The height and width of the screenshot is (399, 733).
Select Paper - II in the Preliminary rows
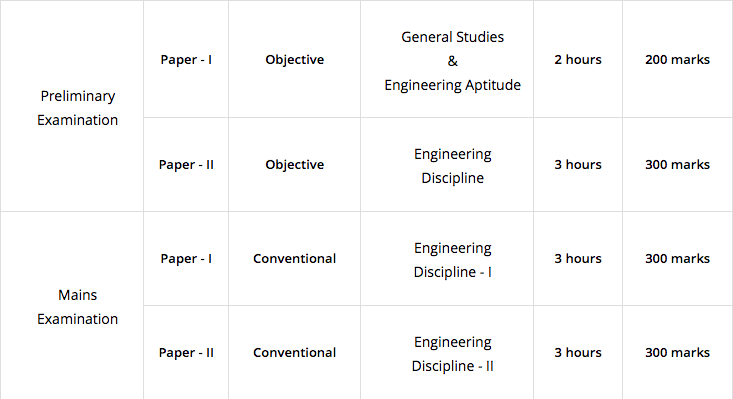(186, 165)
